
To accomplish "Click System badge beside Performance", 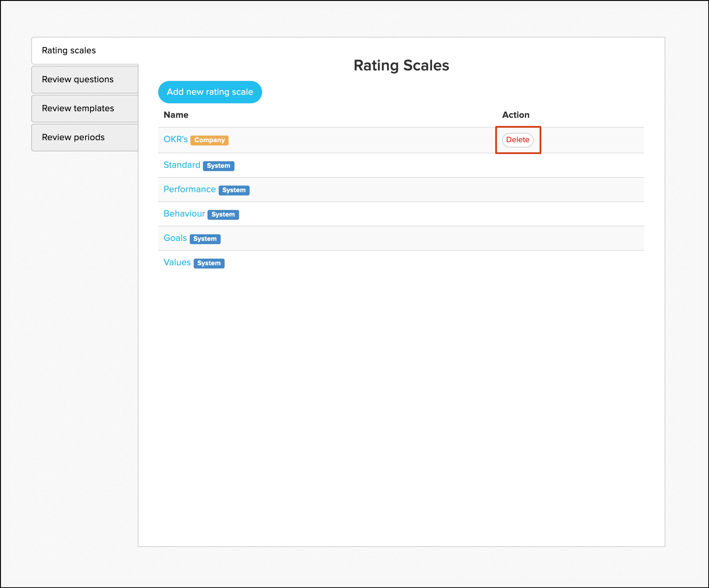I will click(233, 190).
